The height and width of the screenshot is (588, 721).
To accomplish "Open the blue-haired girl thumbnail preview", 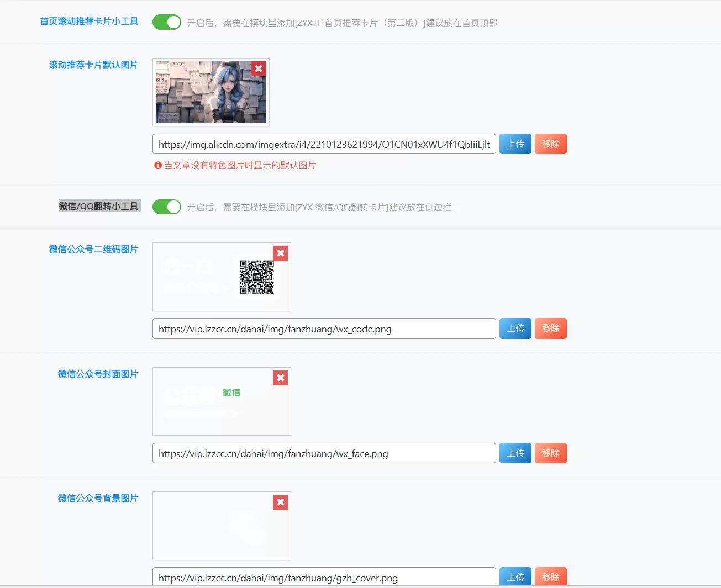I will pyautogui.click(x=211, y=92).
